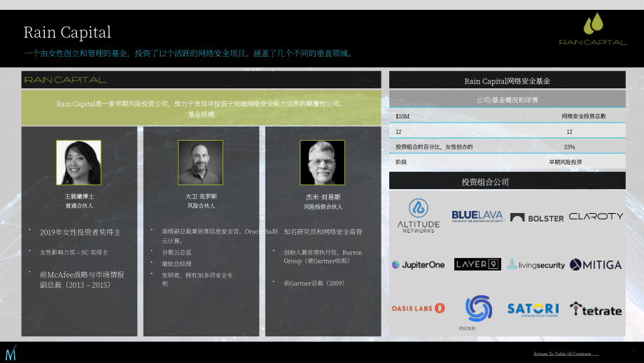This screenshot has height=363, width=644.
Task: Click 微软总经理 bullet
Action: pyautogui.click(x=176, y=264)
